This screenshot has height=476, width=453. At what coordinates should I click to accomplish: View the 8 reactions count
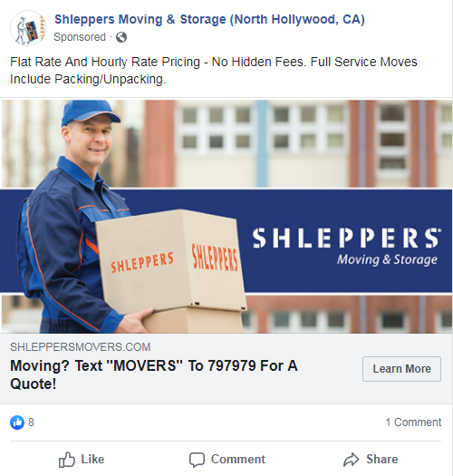click(31, 423)
